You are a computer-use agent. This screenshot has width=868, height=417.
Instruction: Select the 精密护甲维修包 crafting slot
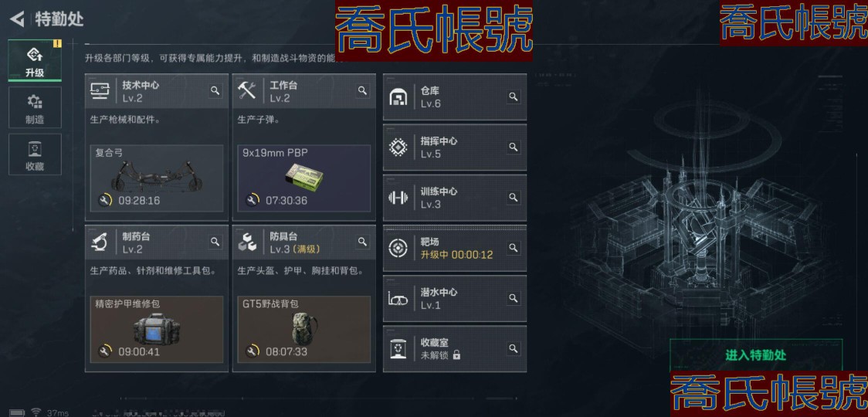157,330
